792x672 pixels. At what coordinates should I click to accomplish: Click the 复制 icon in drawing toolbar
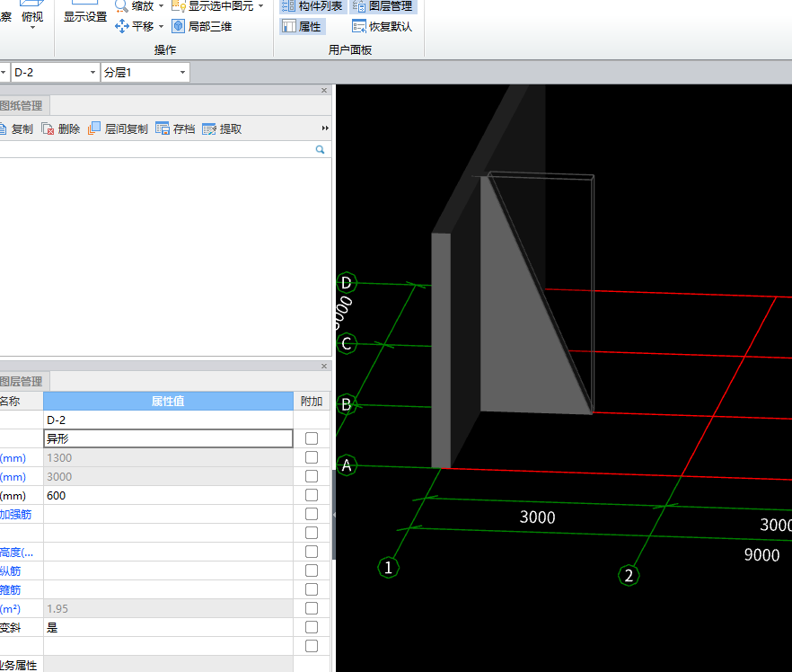(4, 129)
